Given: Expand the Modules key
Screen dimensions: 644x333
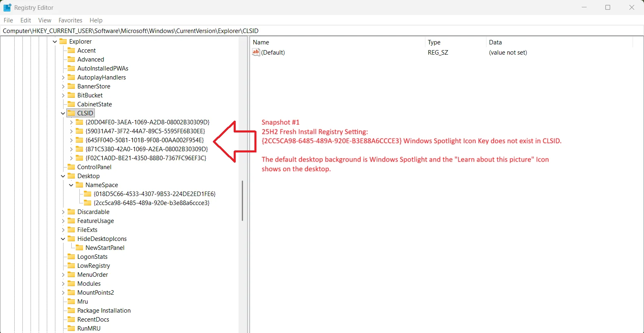Looking at the screenshot, I should (63, 284).
